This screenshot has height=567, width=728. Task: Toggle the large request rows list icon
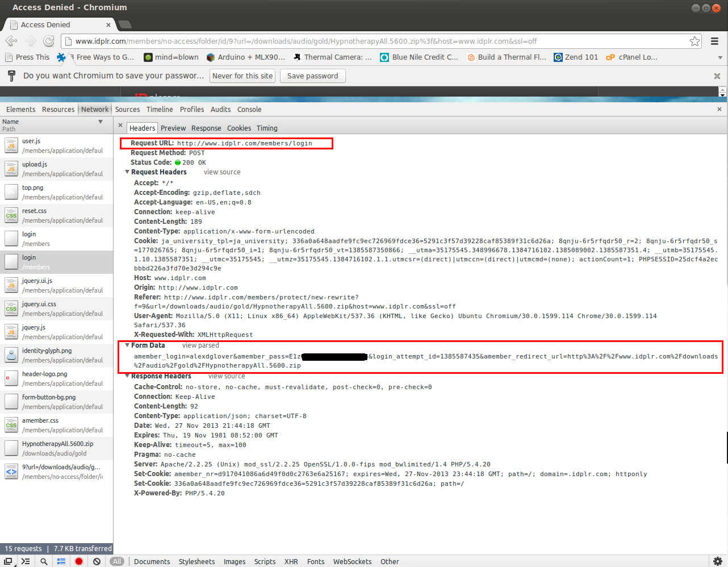61,561
